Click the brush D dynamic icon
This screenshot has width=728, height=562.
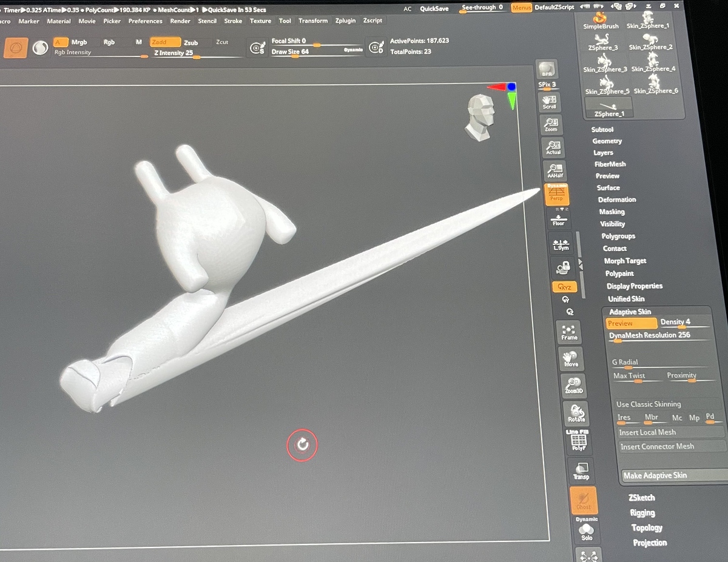(x=377, y=47)
